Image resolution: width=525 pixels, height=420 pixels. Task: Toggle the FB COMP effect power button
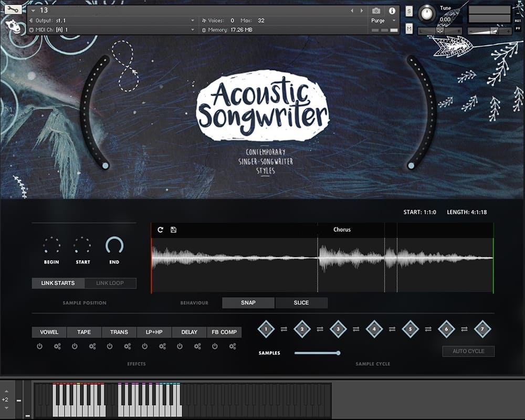(x=215, y=346)
